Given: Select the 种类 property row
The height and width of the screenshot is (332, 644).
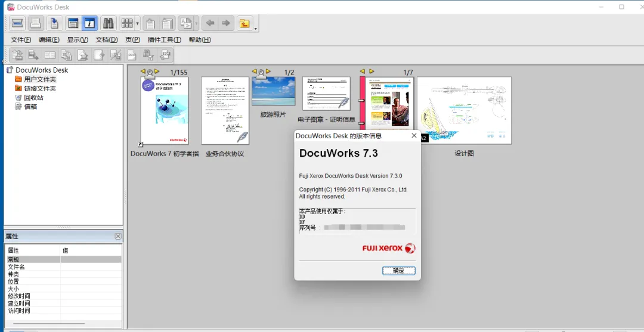Looking at the screenshot, I should click(64, 274).
